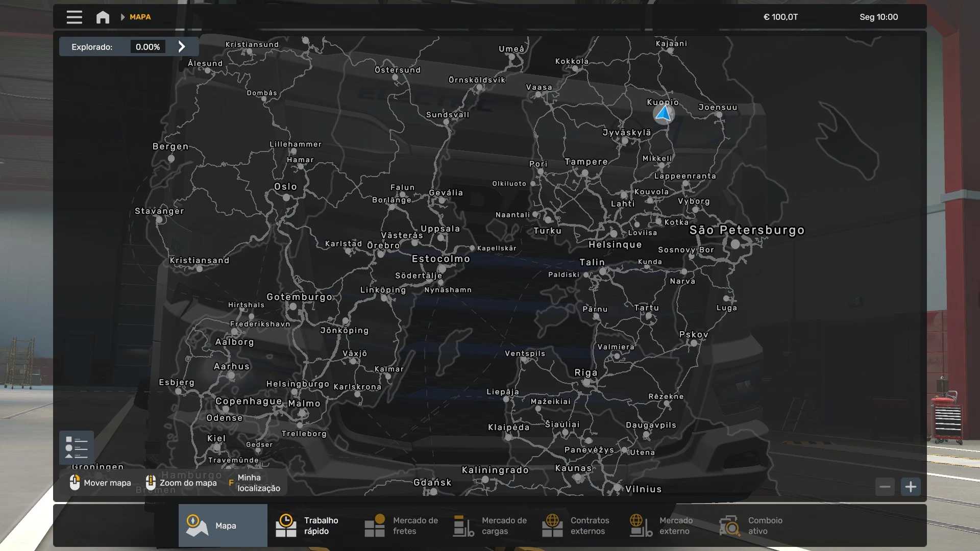Screen dimensions: 980x551
Task: Select the Kristiansand city marker
Action: (x=199, y=269)
